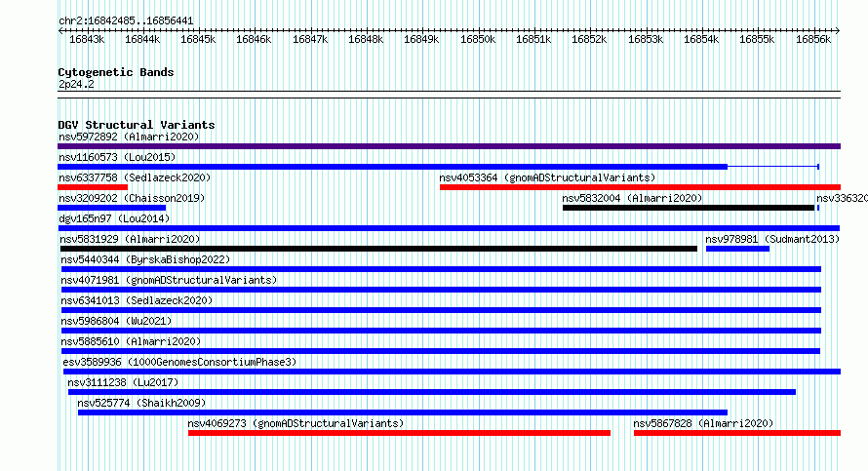This screenshot has height=471, width=868.
Task: Click the nsv6337758 (Sedlazeck2020) red bar
Action: [x=93, y=187]
